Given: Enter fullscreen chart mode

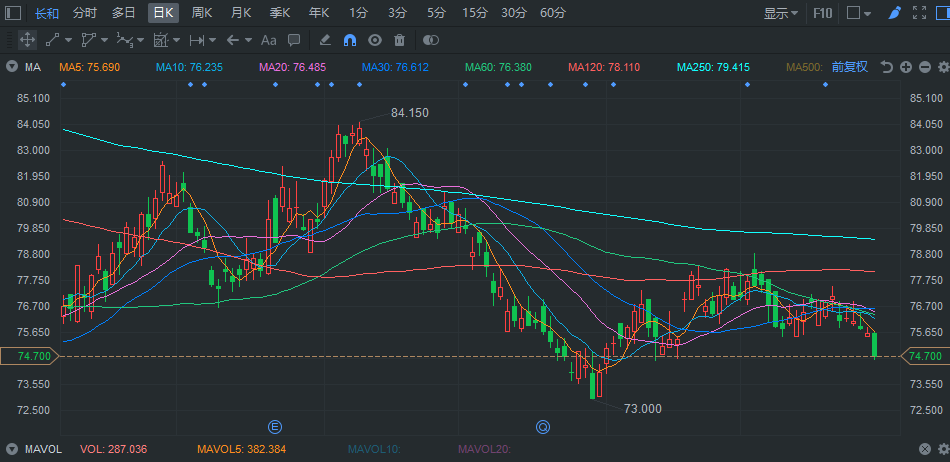Looking at the screenshot, I should coord(919,13).
